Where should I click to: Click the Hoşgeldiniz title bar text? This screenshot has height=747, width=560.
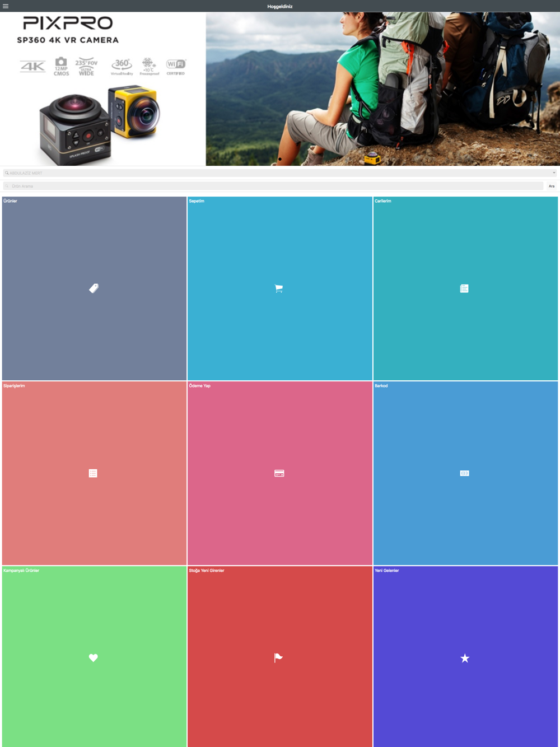point(280,6)
